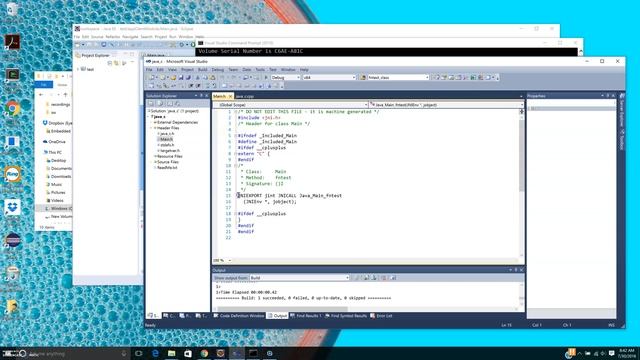
Task: Switch to the Find Symbol Results tab
Action: coord(346,316)
